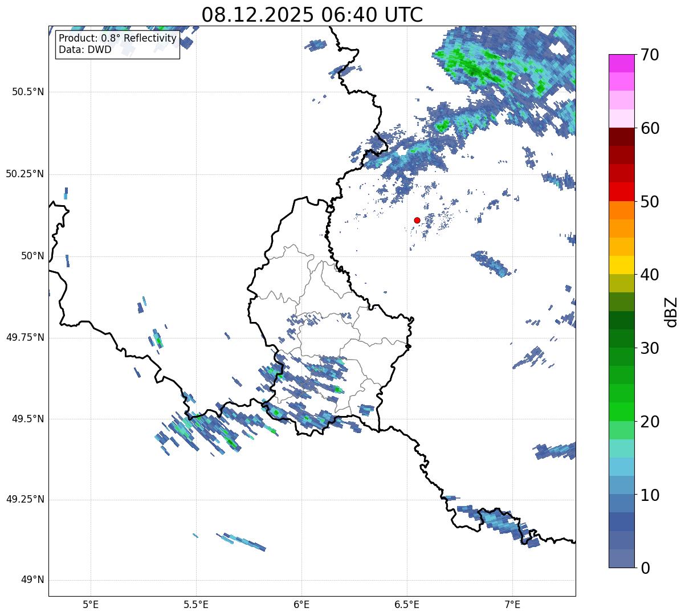Click the latitude label "50°N"

[32, 256]
